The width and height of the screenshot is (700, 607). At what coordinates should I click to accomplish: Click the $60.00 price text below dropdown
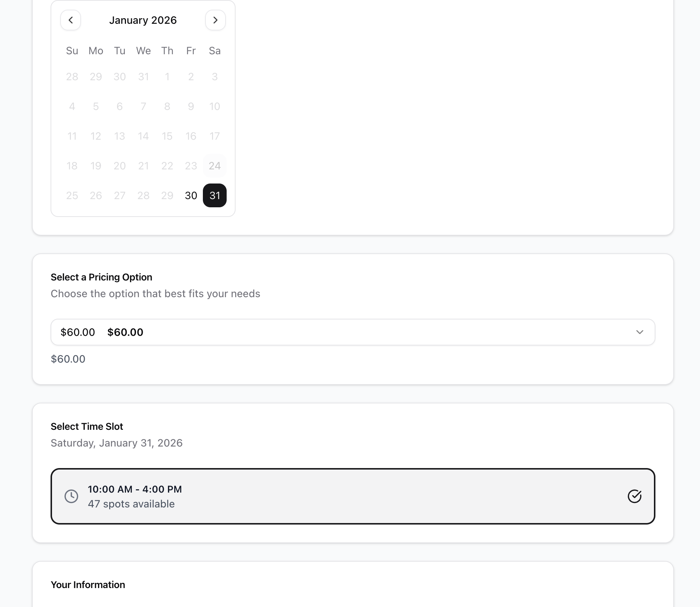[x=68, y=359]
